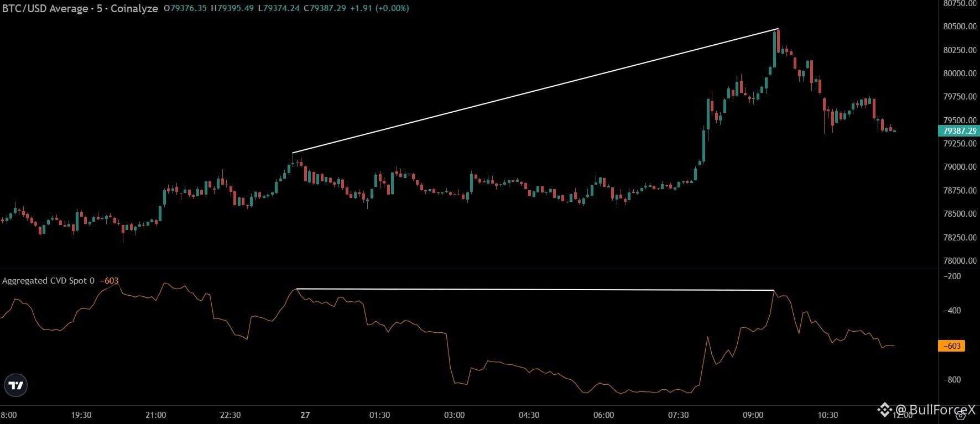Click the open value O79376.35

[x=185, y=8]
